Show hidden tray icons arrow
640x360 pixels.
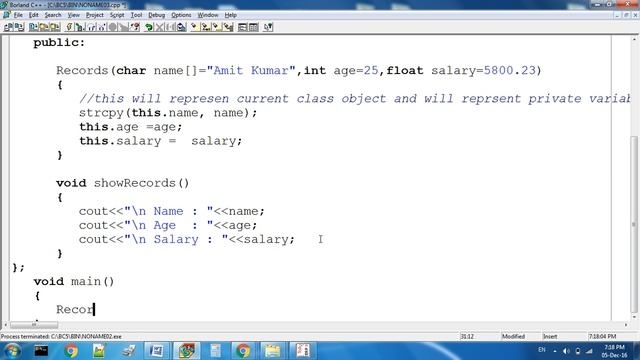click(x=555, y=351)
